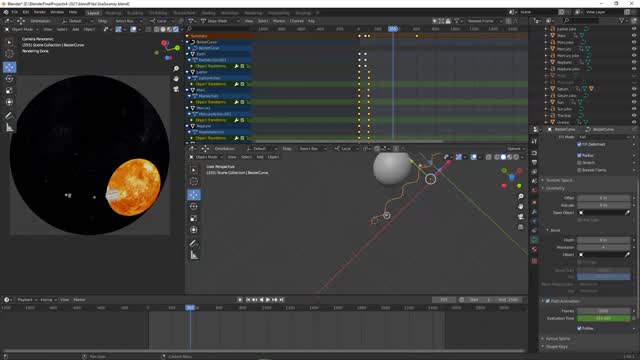The height and width of the screenshot is (360, 640).
Task: Click the Path Animation Frames field
Action: click(x=603, y=311)
